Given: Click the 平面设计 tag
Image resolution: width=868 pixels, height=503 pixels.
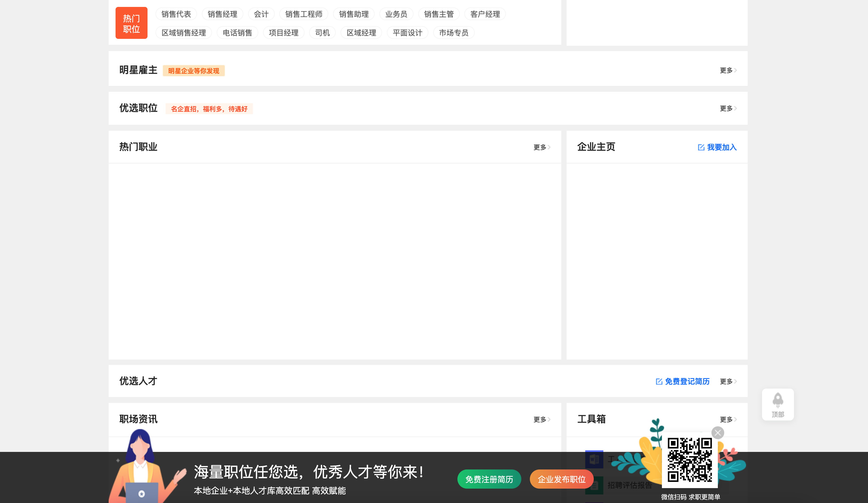Looking at the screenshot, I should pyautogui.click(x=407, y=33).
